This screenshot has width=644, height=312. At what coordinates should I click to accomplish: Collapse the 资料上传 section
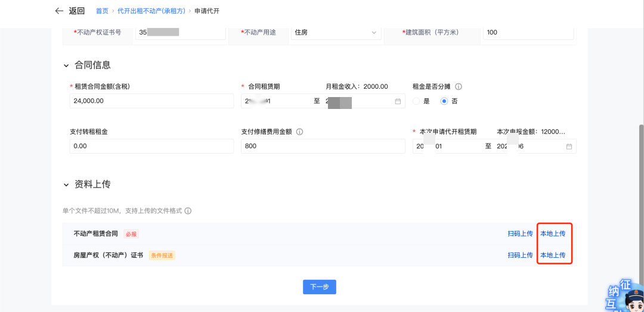pos(66,185)
